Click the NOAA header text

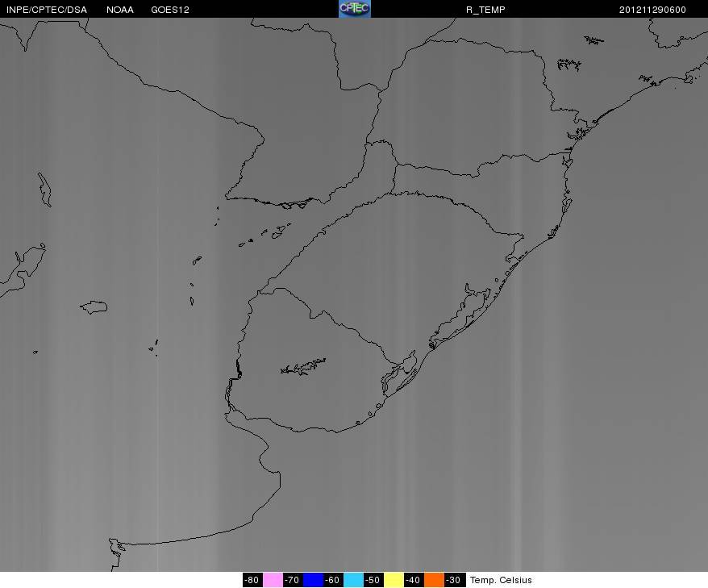tap(120, 10)
